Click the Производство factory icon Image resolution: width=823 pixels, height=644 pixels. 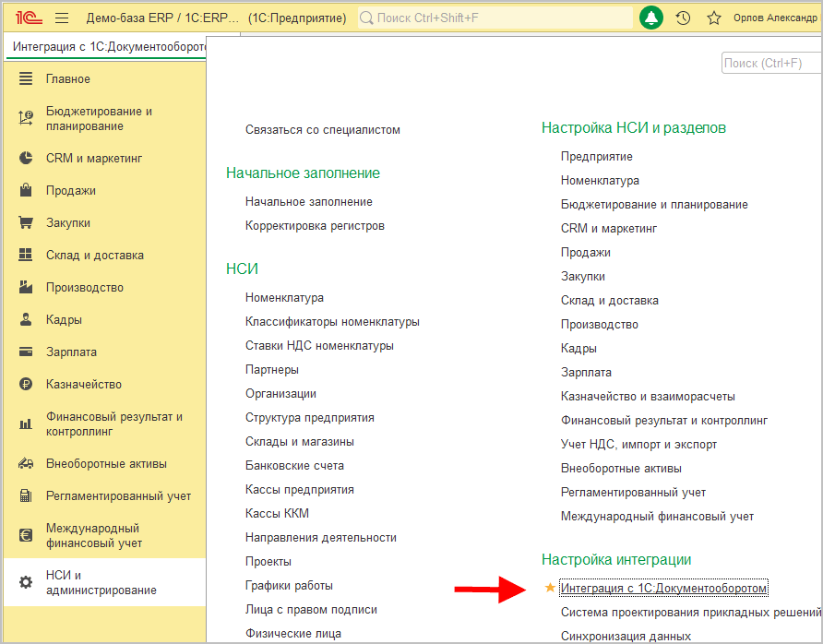coord(26,287)
